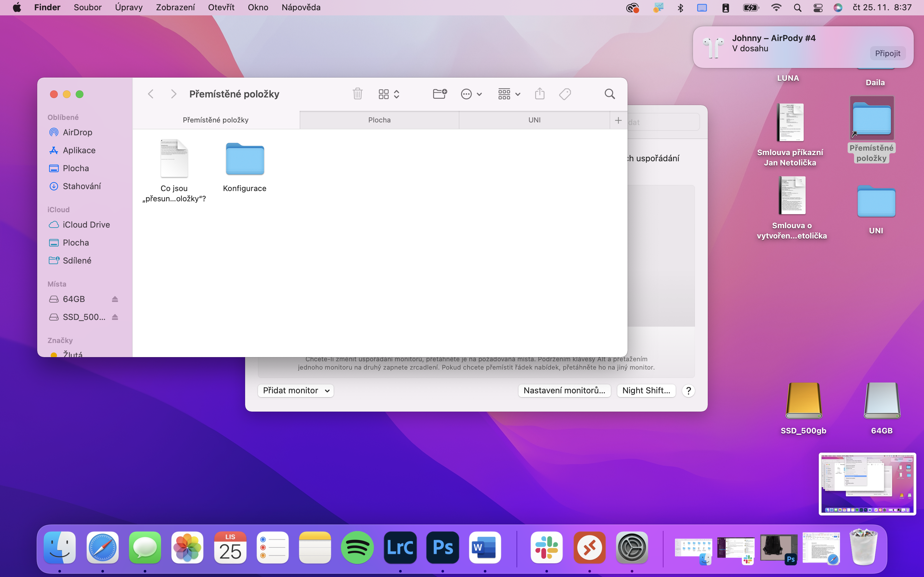Open Bluetooth status menu
Image resolution: width=924 pixels, height=577 pixels.
[x=680, y=8]
